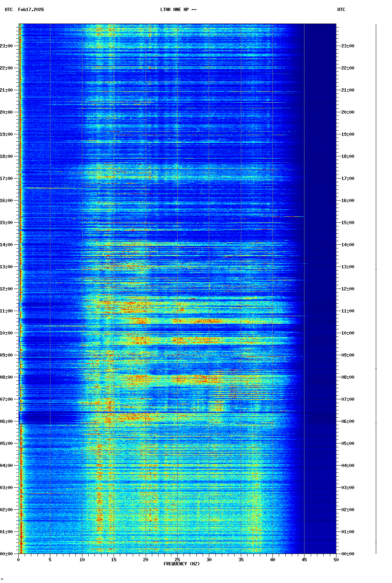The width and height of the screenshot is (392, 583).
Task: Click the FREQUENCY (HZ) axis label
Action: pyautogui.click(x=181, y=564)
